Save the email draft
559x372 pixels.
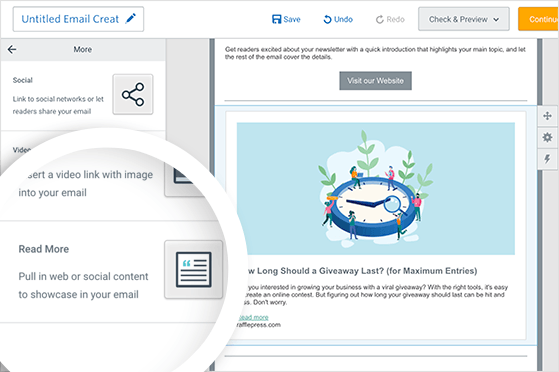click(x=286, y=19)
